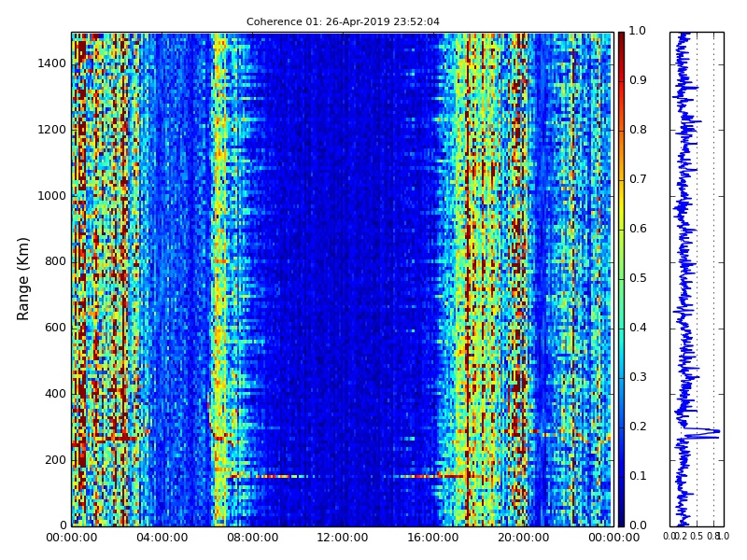747x560 pixels.
Task: Click the 12:00:00 time axis label
Action: 343,539
